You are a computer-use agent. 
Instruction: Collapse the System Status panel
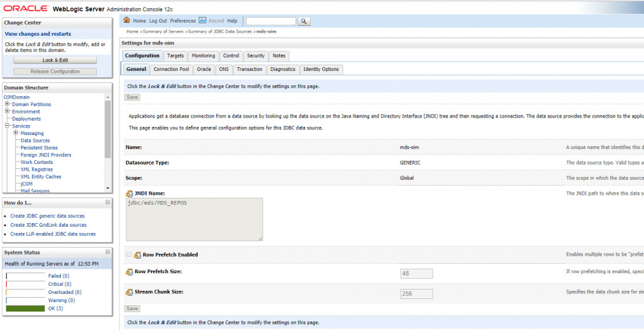pos(108,252)
